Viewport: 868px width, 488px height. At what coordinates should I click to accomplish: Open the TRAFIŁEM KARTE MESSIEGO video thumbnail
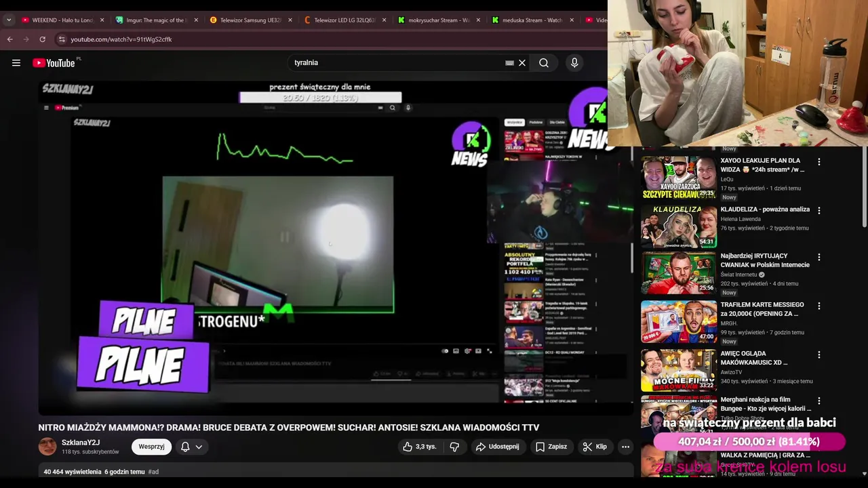[679, 322]
